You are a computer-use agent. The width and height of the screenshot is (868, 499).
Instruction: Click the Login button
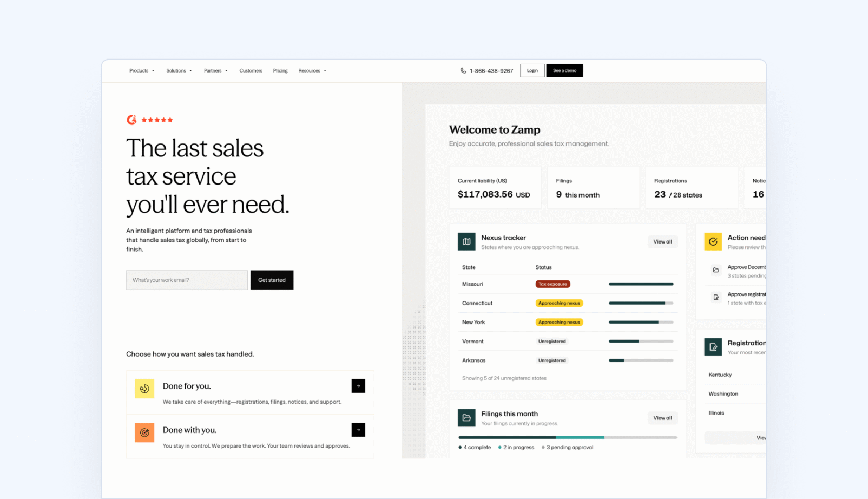click(x=532, y=70)
